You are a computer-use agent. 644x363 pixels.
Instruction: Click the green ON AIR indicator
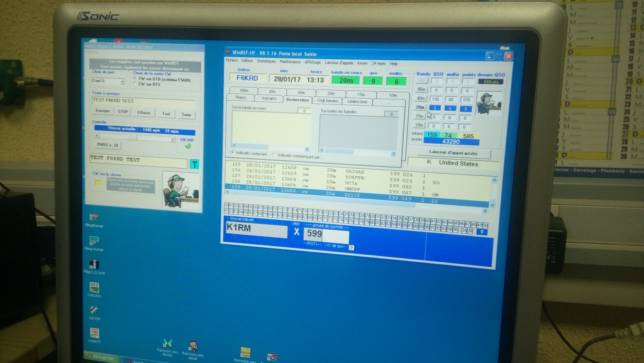tap(187, 146)
